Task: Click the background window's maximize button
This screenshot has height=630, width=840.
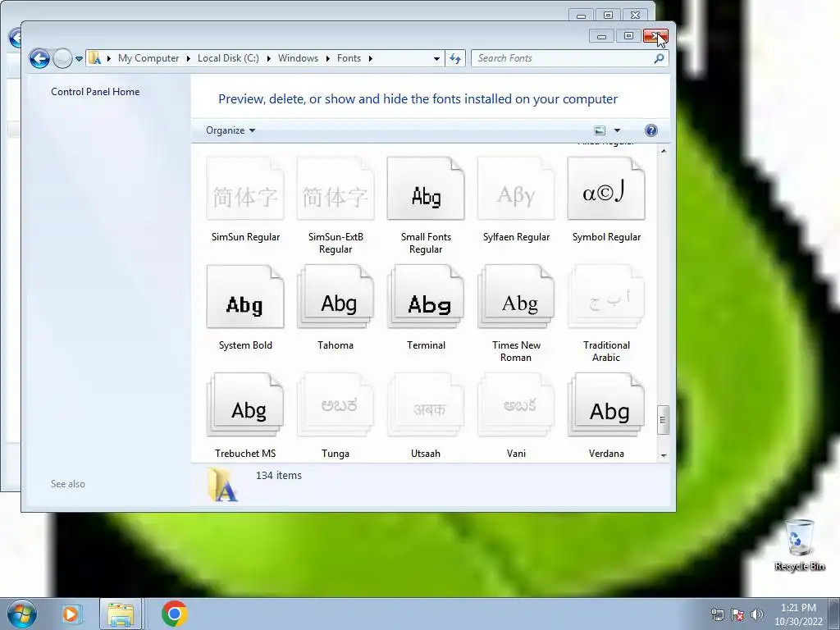Action: pos(608,15)
